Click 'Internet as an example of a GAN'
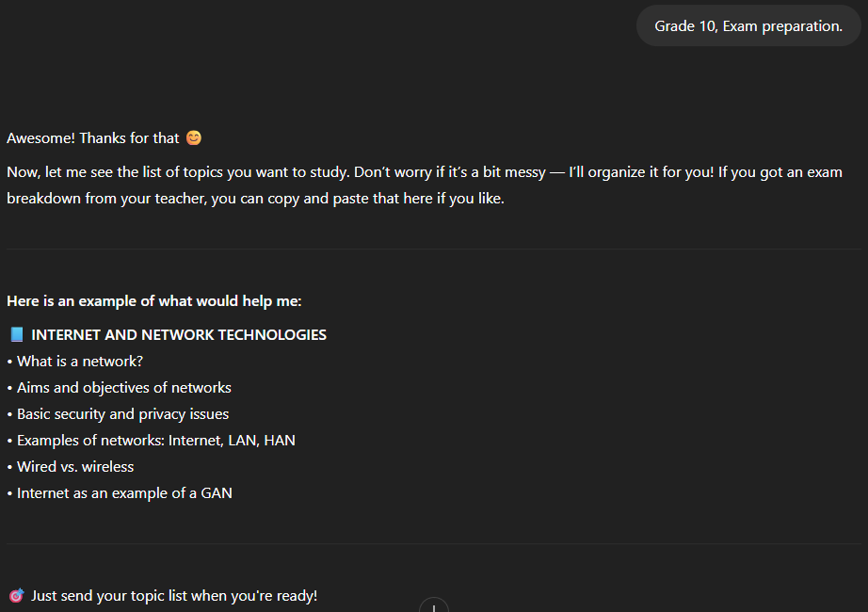Screen dimensions: 868x612 click(124, 493)
